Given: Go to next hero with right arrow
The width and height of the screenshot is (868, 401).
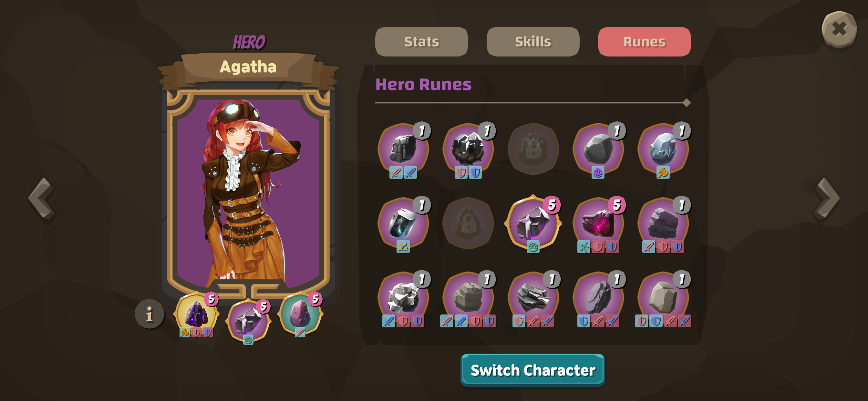Looking at the screenshot, I should (x=827, y=199).
